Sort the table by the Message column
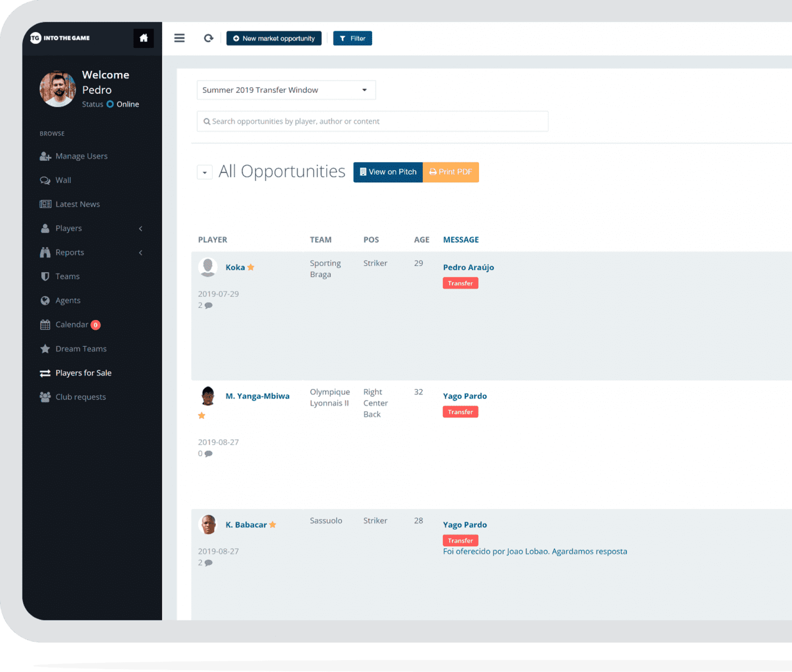Screen dimensions: 792x672 [x=460, y=239]
